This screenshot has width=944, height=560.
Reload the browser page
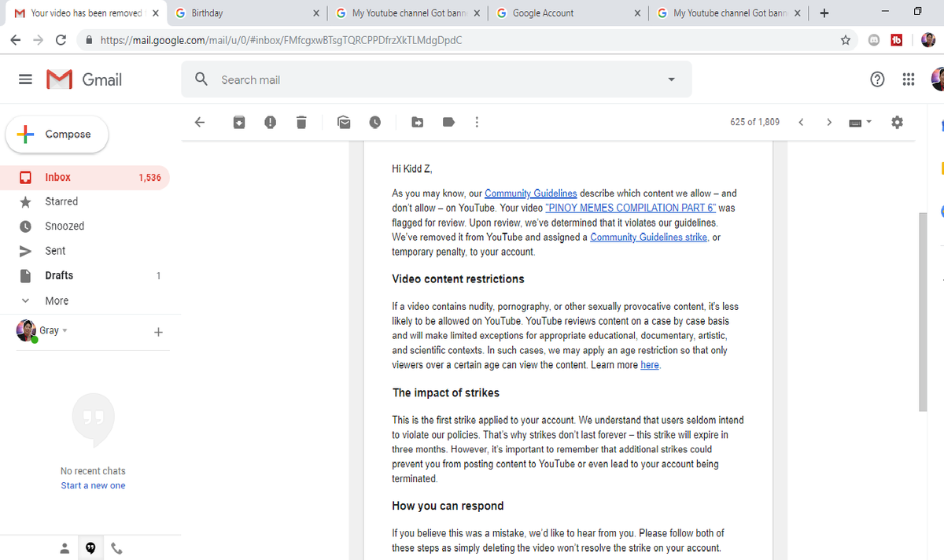(x=61, y=40)
